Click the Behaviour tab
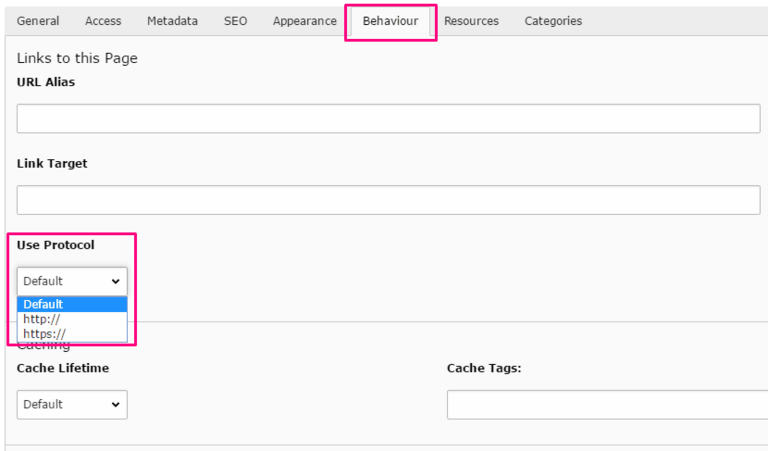 [390, 21]
